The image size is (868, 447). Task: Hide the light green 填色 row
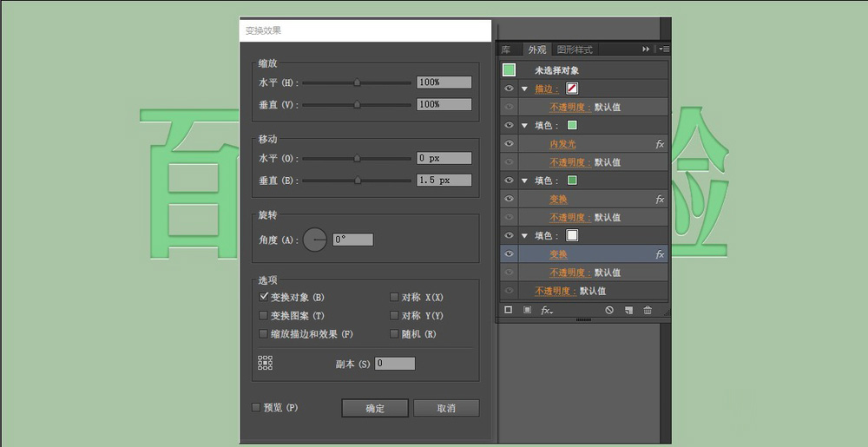click(509, 126)
